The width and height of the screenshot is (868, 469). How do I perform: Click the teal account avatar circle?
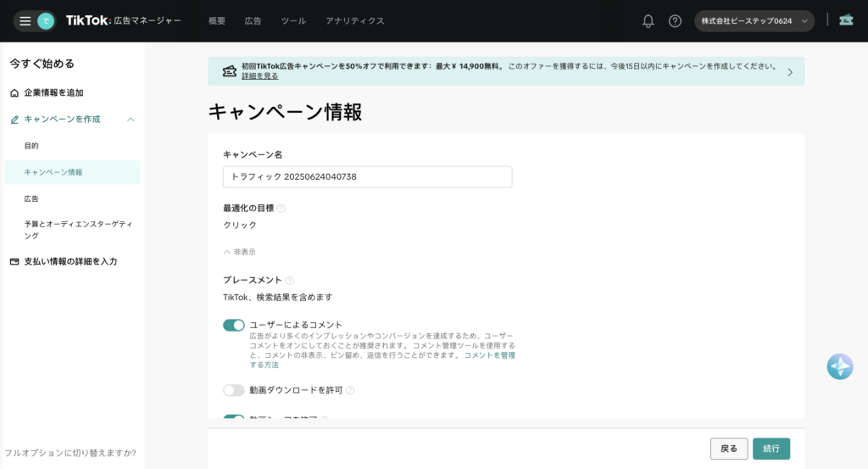point(46,21)
